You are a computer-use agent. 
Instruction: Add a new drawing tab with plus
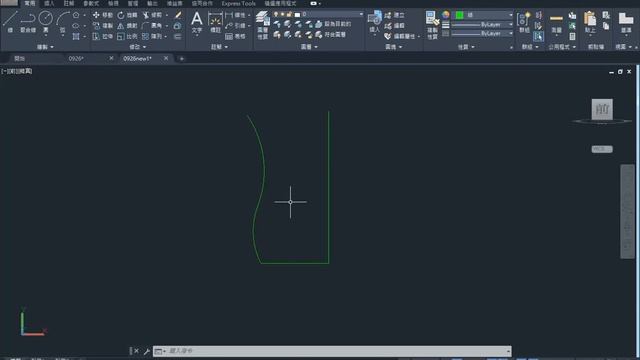[x=182, y=59]
